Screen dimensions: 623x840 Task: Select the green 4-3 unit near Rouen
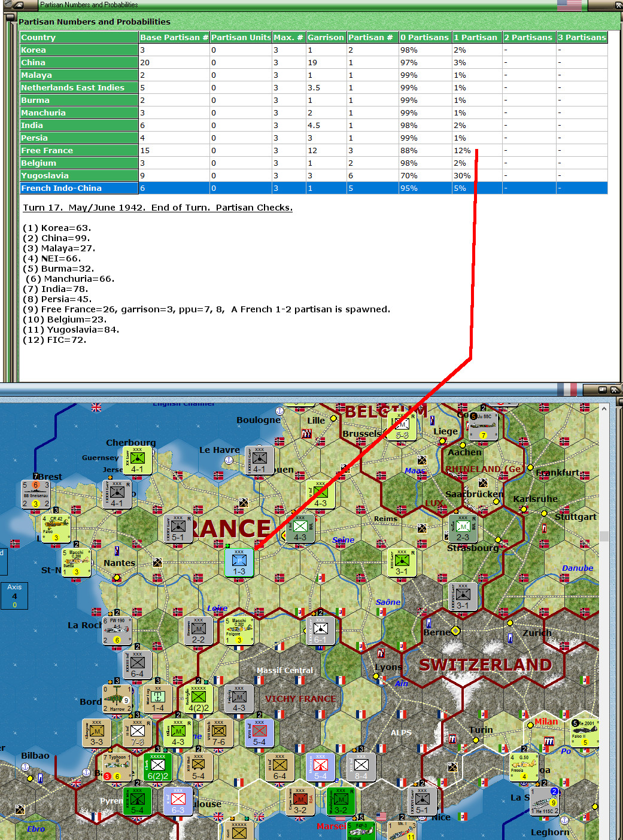(x=320, y=494)
